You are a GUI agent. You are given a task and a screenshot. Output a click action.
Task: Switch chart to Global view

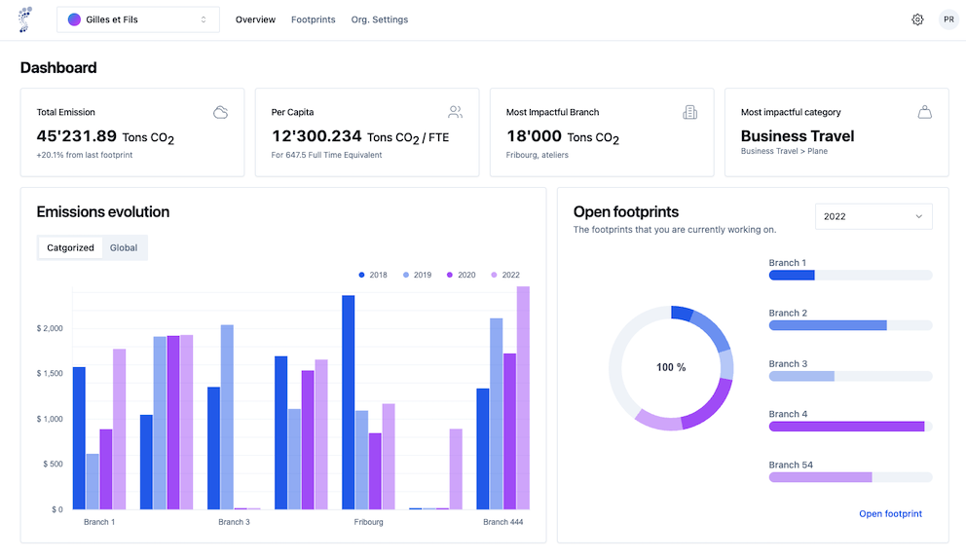124,247
